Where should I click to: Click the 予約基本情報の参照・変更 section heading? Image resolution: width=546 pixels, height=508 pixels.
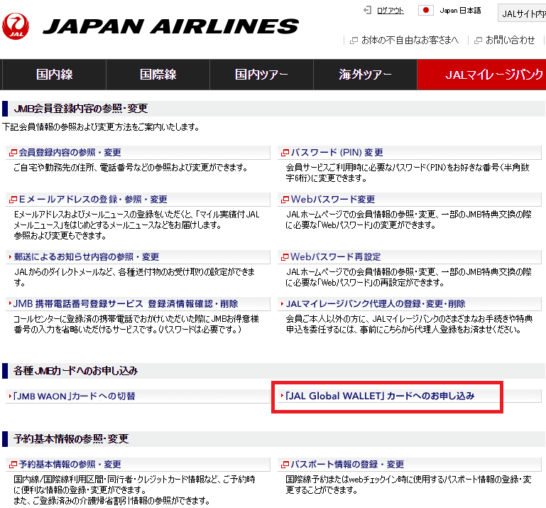point(71,439)
